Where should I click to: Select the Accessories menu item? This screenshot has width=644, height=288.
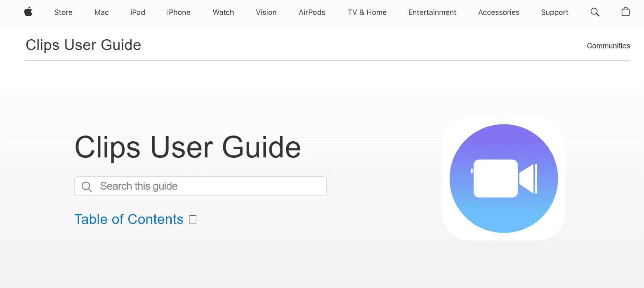click(x=498, y=12)
